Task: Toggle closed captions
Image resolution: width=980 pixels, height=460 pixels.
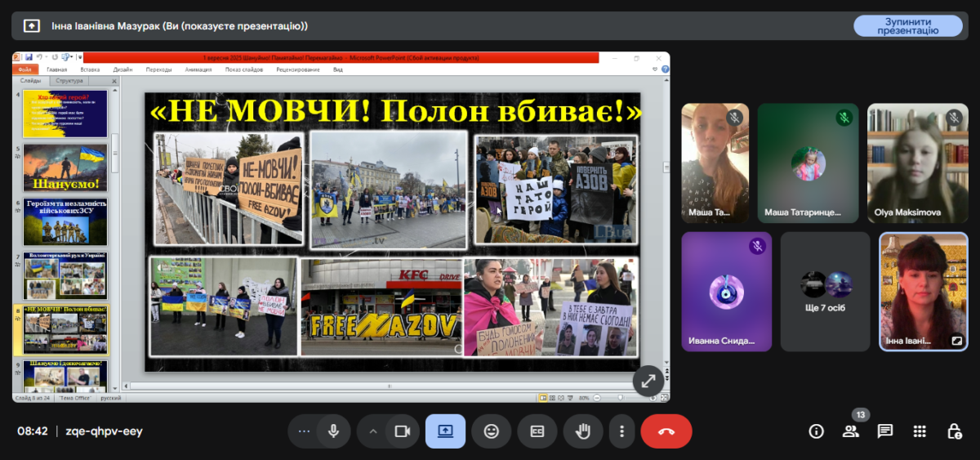Action: pyautogui.click(x=537, y=431)
